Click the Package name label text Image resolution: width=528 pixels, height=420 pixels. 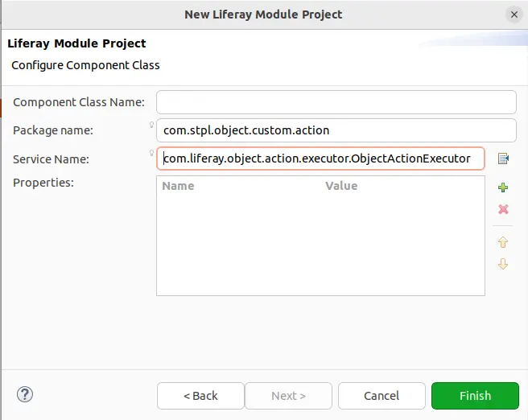(53, 130)
